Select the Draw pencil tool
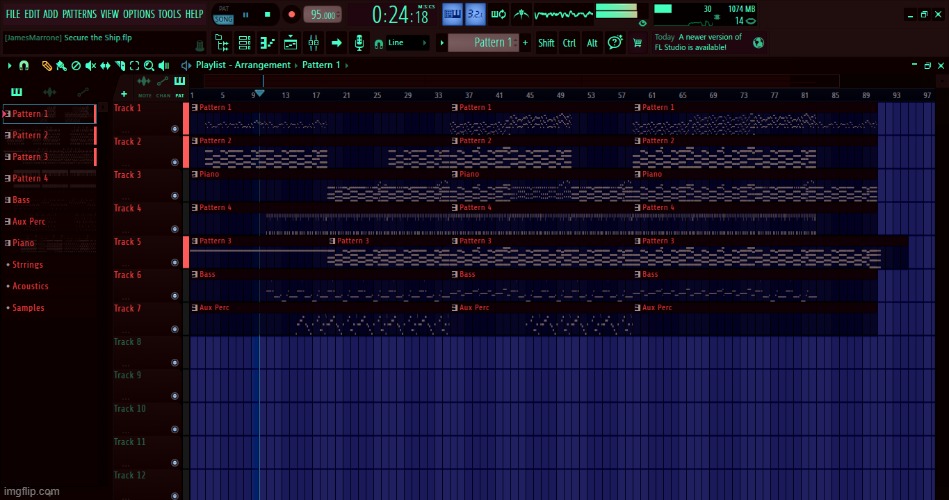 (46, 65)
